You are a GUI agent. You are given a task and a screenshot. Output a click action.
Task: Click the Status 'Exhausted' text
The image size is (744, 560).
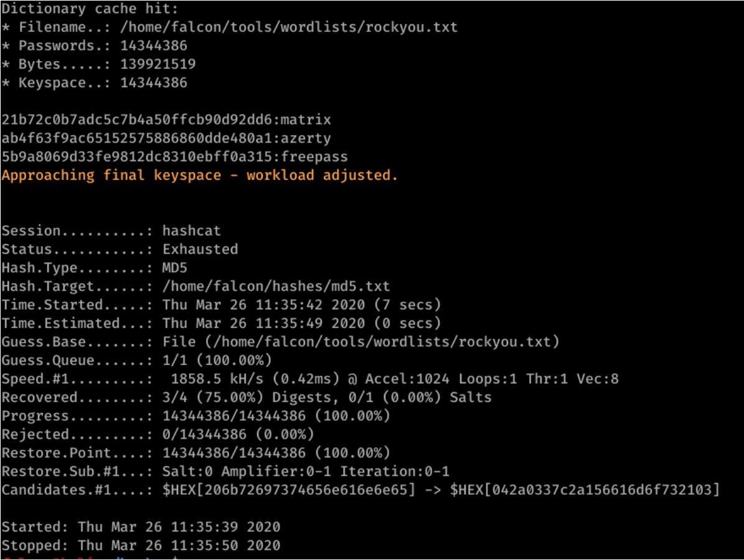coord(200,250)
